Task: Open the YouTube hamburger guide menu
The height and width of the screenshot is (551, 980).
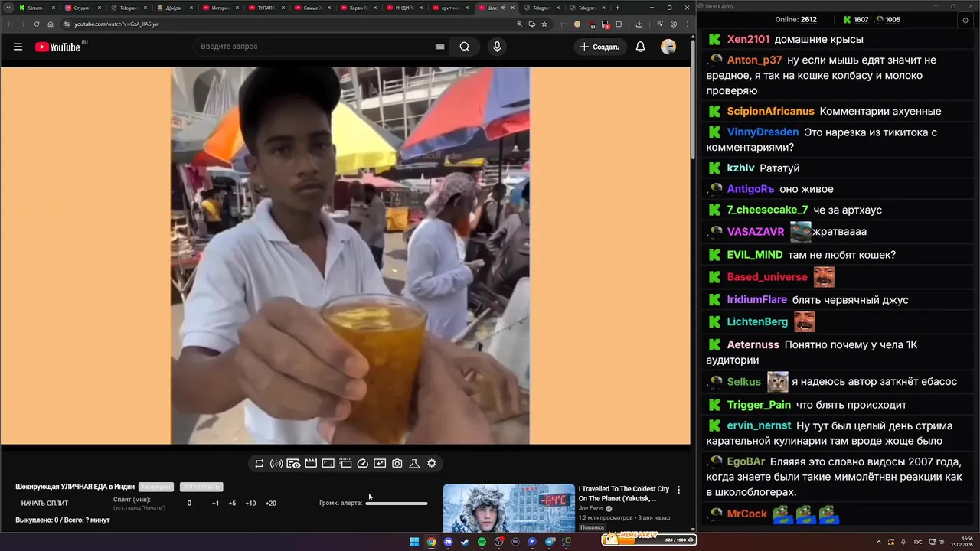Action: pyautogui.click(x=18, y=47)
